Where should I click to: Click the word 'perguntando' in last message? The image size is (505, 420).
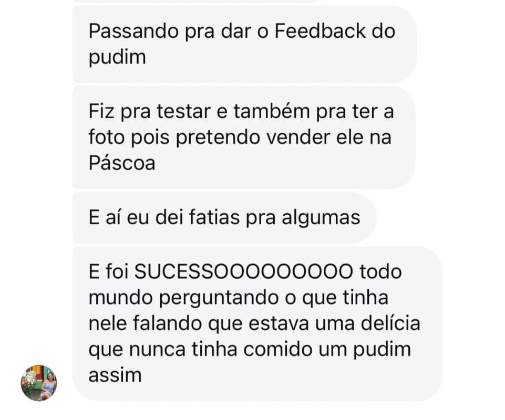[x=219, y=298]
